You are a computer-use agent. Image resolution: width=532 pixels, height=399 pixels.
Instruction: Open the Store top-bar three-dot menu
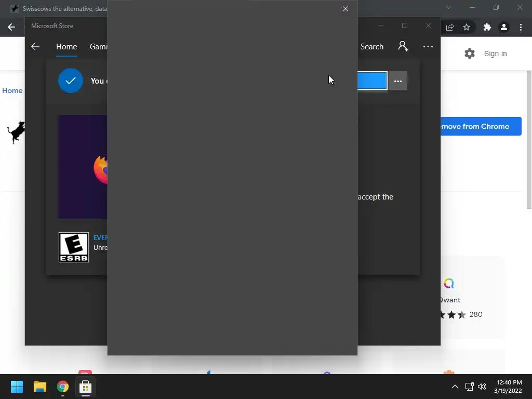(428, 46)
